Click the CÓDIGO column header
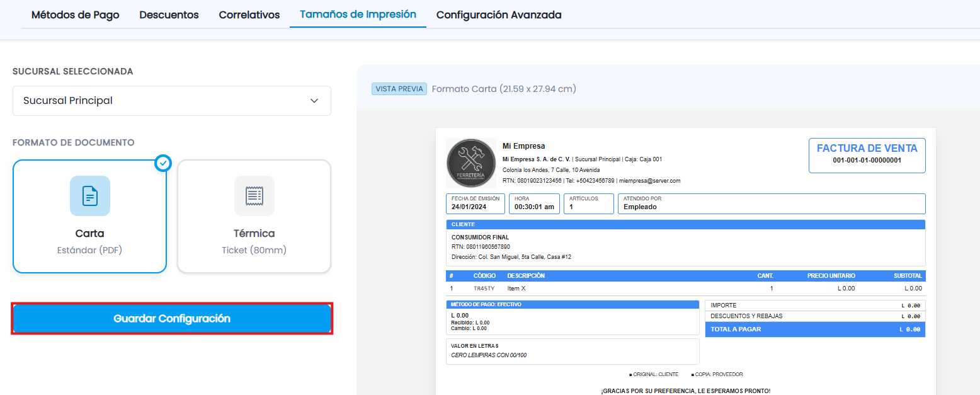The height and width of the screenshot is (395, 980). [484, 276]
